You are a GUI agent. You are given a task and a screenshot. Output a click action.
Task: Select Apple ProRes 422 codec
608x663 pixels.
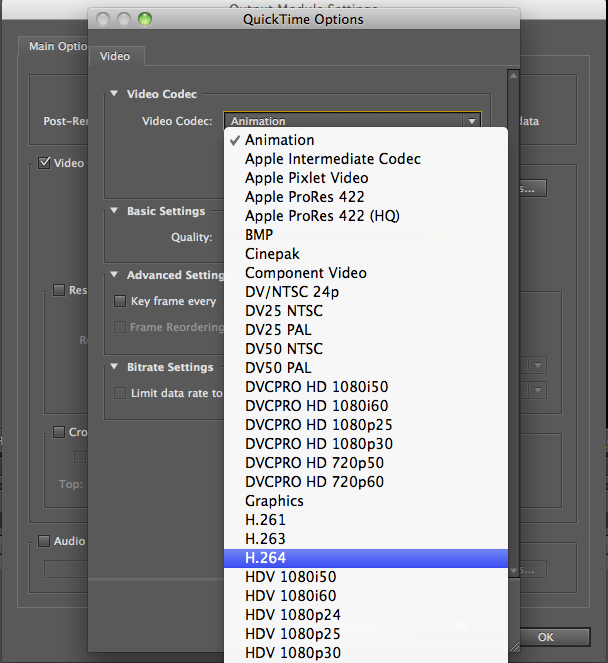[366, 197]
